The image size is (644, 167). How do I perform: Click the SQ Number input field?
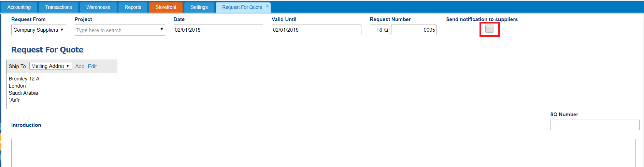pyautogui.click(x=595, y=125)
